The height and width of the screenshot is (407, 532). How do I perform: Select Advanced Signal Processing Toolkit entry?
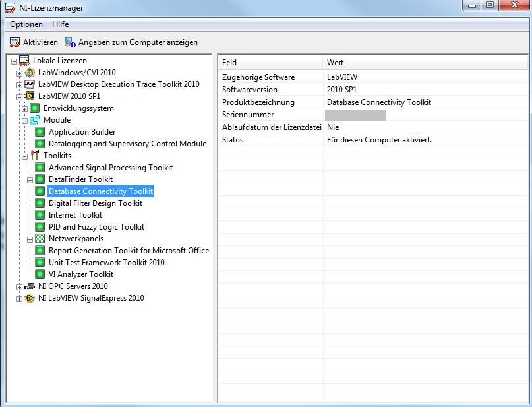111,168
